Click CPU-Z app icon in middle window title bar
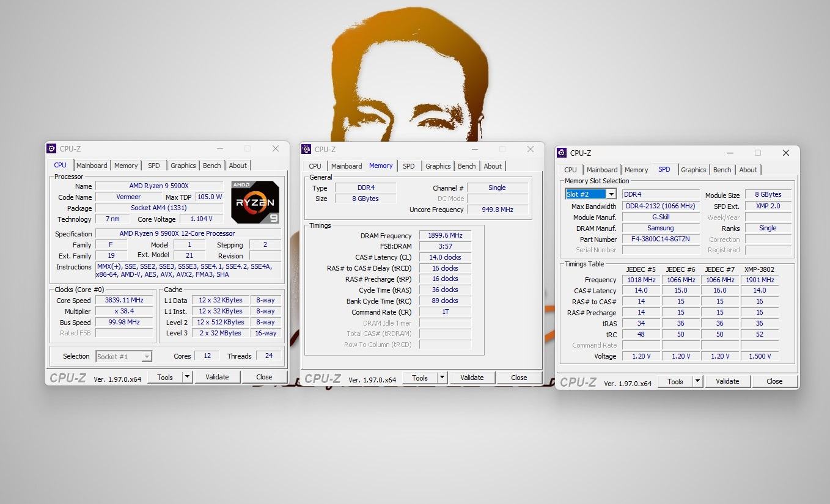Viewport: 830px width, 504px height. (306, 149)
